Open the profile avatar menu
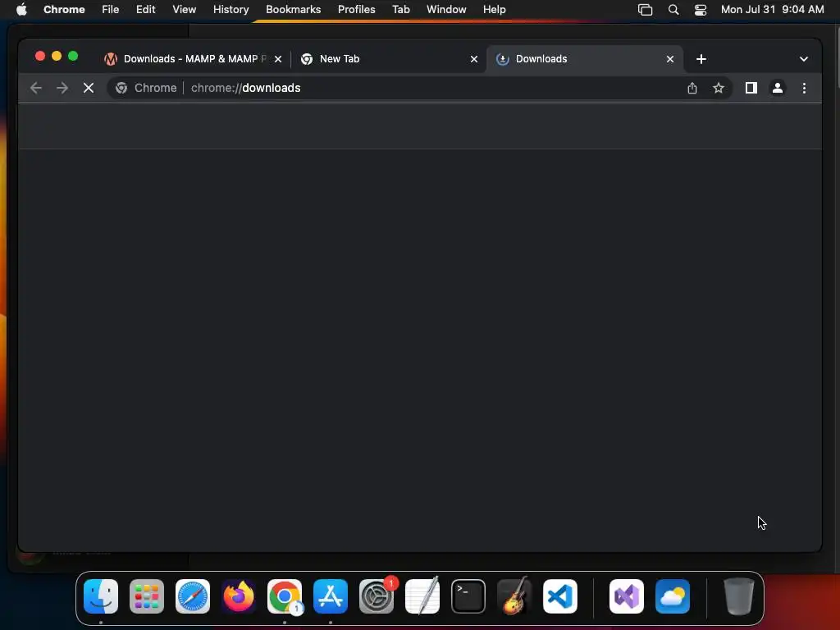The height and width of the screenshot is (630, 840). click(x=778, y=88)
